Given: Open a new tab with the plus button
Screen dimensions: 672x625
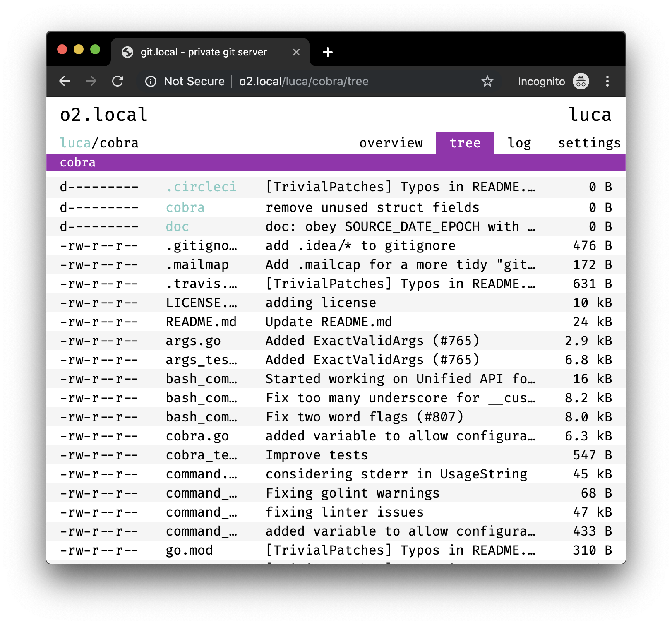Looking at the screenshot, I should coord(328,52).
